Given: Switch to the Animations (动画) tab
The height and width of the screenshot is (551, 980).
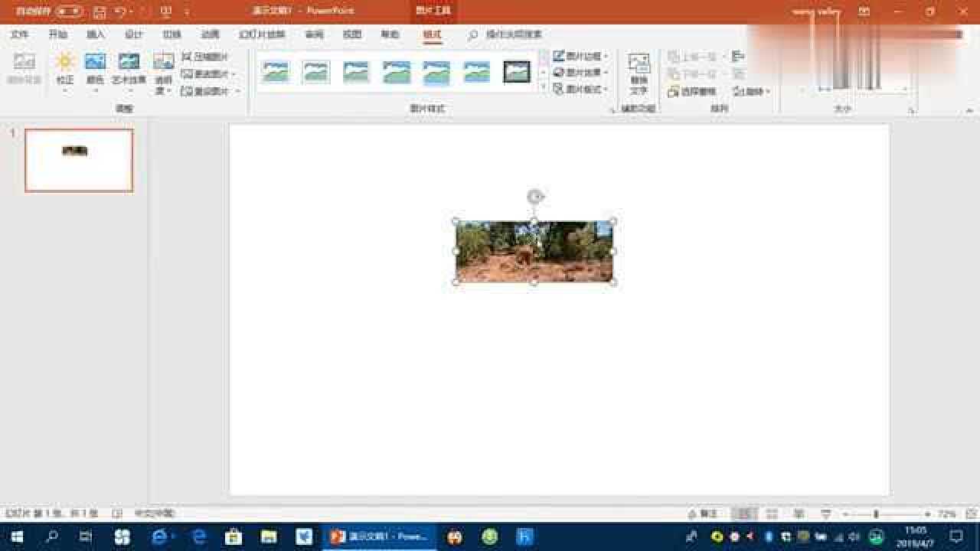Looking at the screenshot, I should (210, 34).
